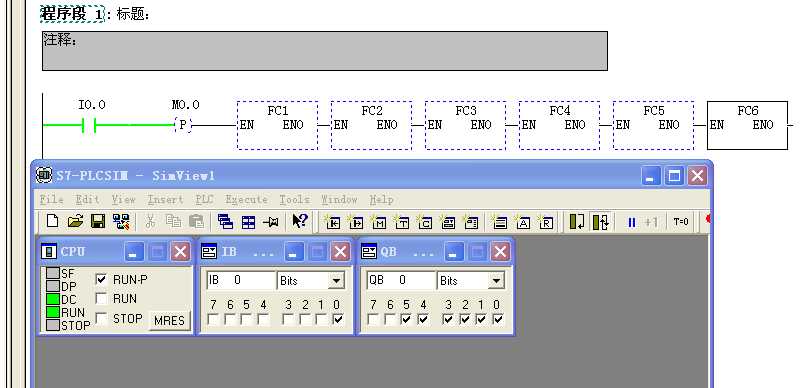Toggle QB 0 bit 0 checkbox
This screenshot has height=388, width=801.
[498, 320]
